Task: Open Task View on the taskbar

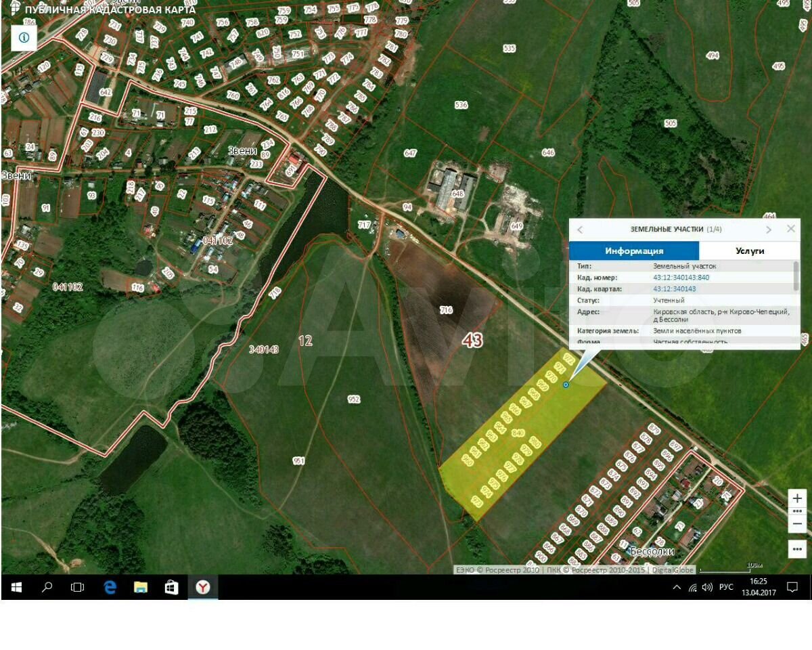Action: click(x=78, y=587)
